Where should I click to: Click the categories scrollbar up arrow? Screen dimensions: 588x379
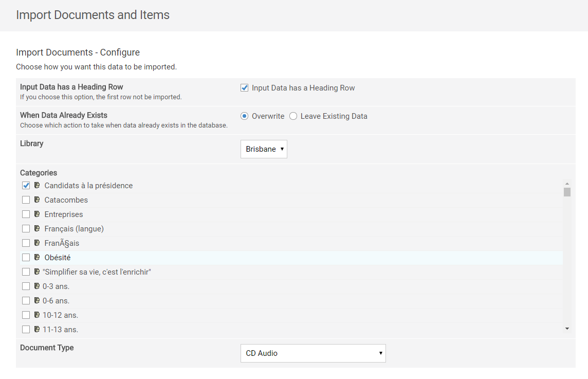pos(567,184)
